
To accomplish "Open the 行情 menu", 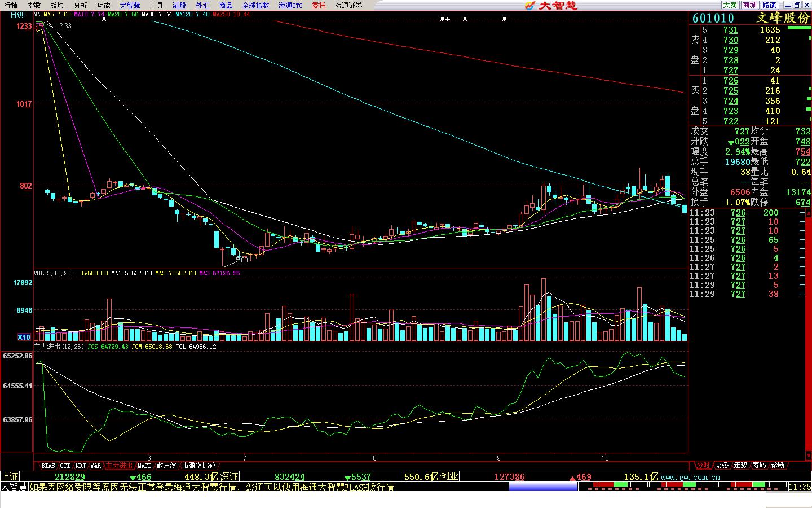I will 11,5.
